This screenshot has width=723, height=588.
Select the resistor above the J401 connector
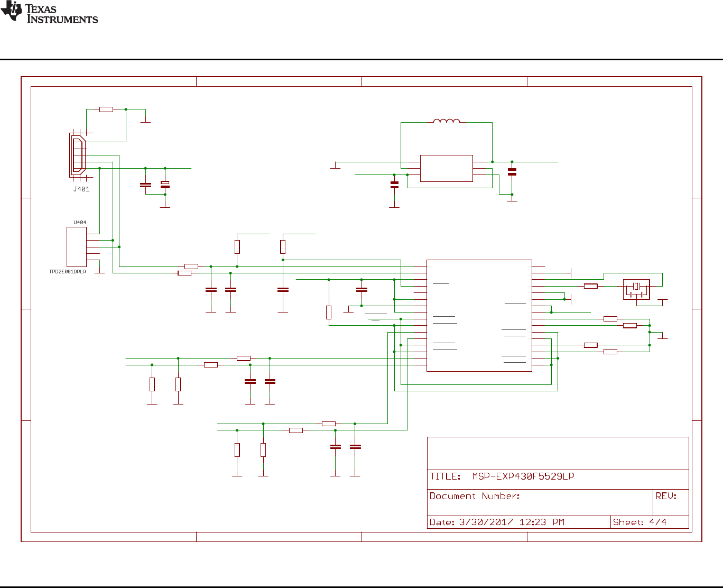click(x=106, y=109)
